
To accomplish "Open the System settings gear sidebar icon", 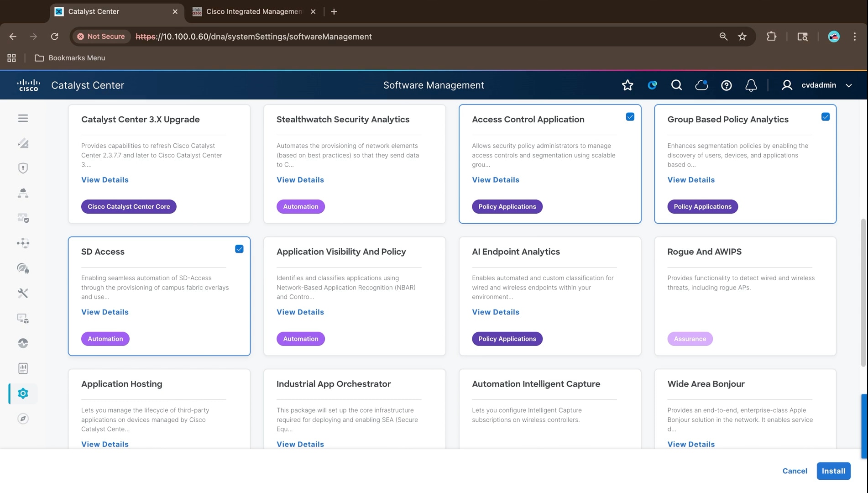I will coord(23,393).
